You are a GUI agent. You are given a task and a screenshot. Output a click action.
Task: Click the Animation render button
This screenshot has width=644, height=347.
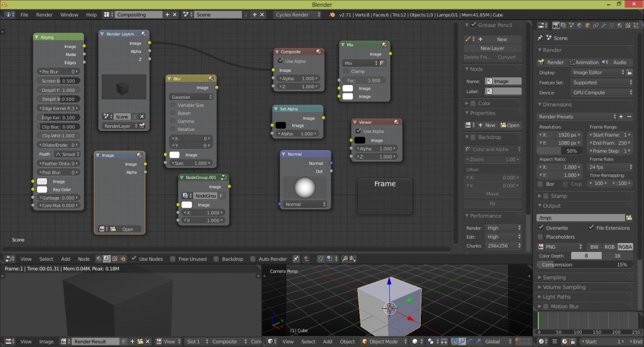584,62
